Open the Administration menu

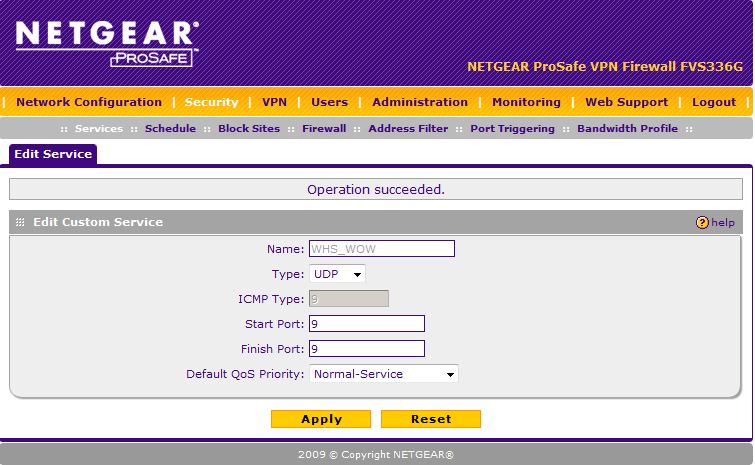(420, 102)
